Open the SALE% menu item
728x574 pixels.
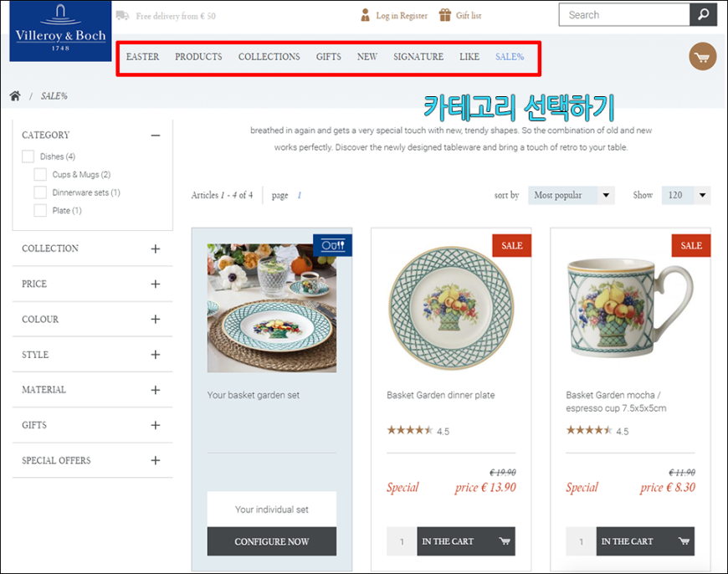[x=510, y=57]
